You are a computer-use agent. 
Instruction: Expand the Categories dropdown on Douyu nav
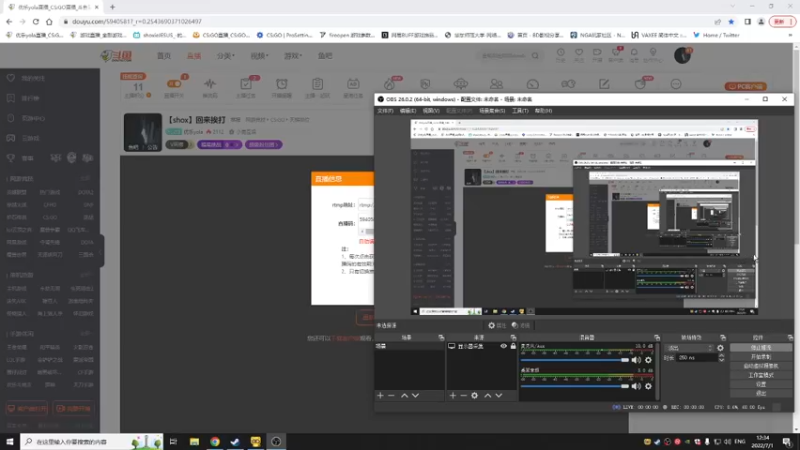point(226,56)
